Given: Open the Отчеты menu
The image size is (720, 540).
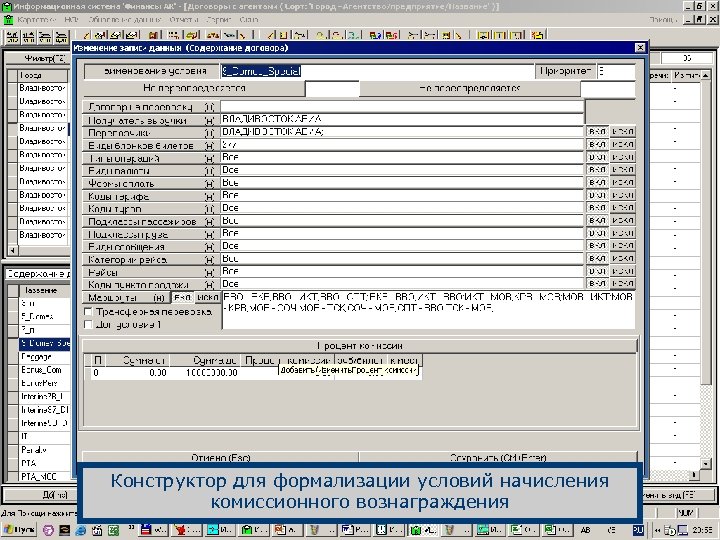Looking at the screenshot, I should coord(184,20).
